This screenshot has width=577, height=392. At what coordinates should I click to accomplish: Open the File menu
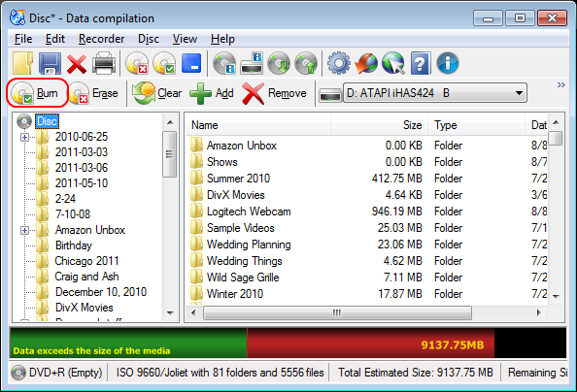23,39
